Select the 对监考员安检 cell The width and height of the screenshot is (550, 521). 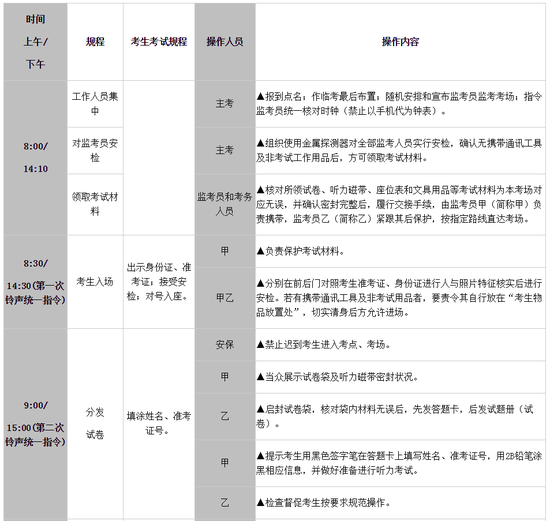(95, 151)
